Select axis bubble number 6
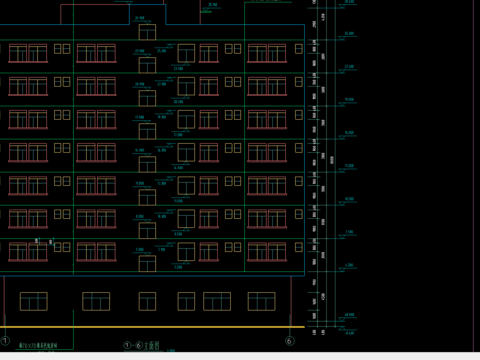 click(x=290, y=341)
